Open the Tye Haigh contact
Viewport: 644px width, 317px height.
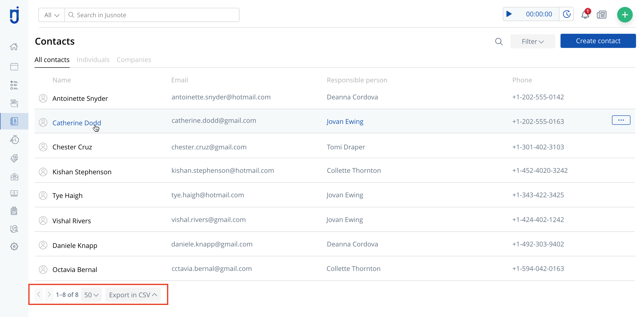(68, 195)
